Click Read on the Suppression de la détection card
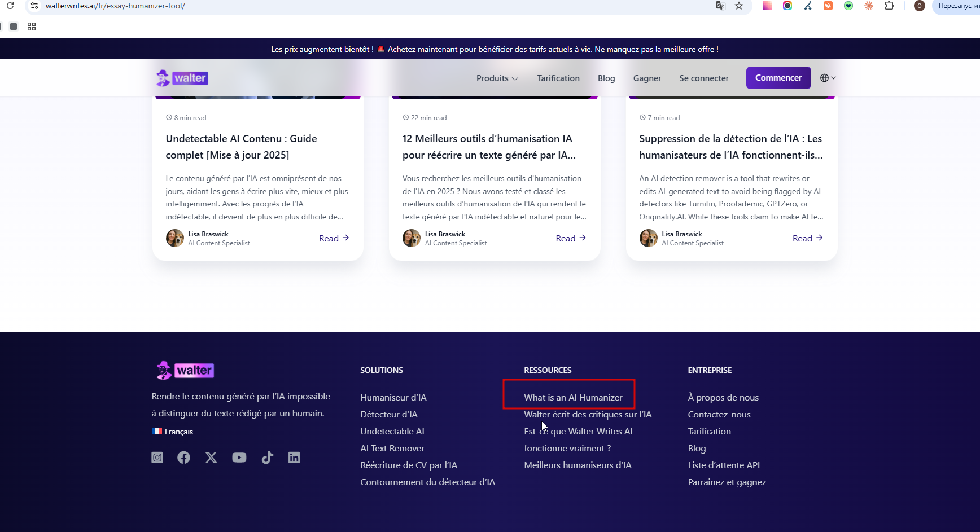 click(808, 238)
